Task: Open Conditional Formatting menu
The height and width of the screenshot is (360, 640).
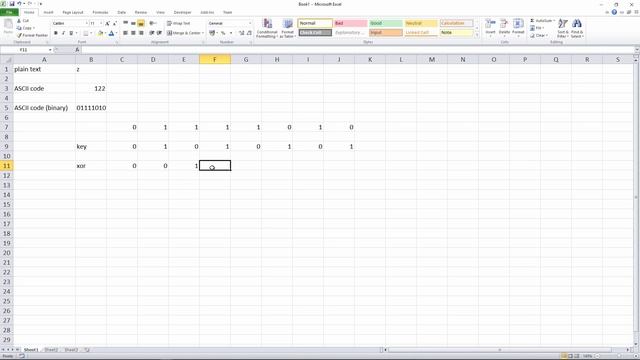Action: [x=267, y=28]
